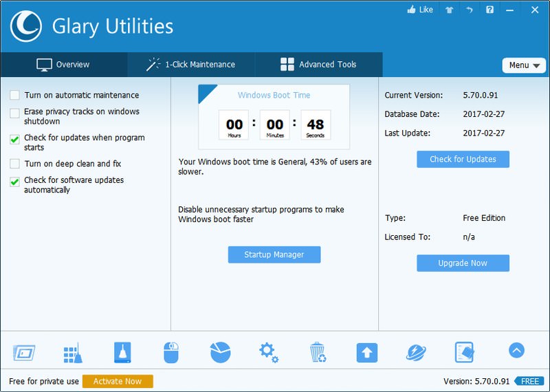Open the Startup Manager button
Screen dimensions: 550x392
point(274,254)
